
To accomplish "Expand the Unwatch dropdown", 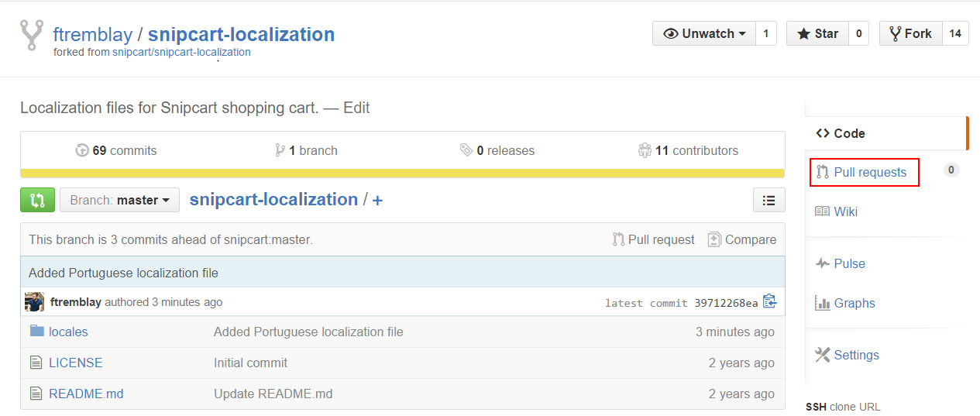I will point(704,33).
